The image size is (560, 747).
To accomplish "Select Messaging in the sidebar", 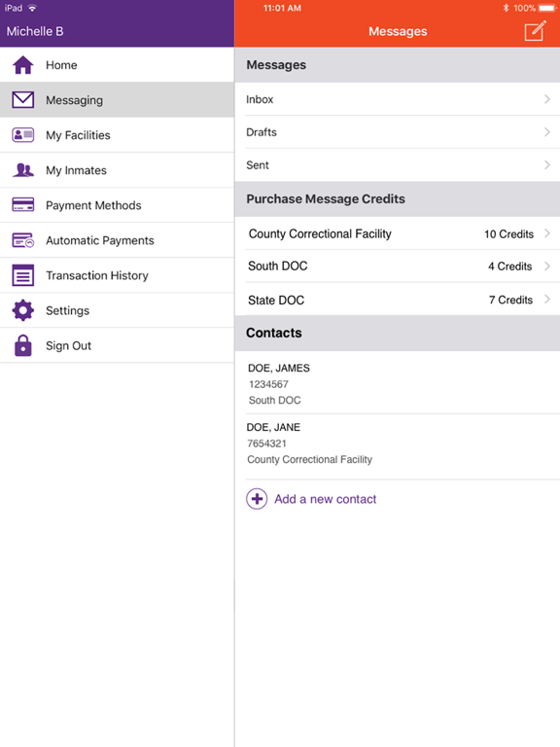I will [x=117, y=99].
